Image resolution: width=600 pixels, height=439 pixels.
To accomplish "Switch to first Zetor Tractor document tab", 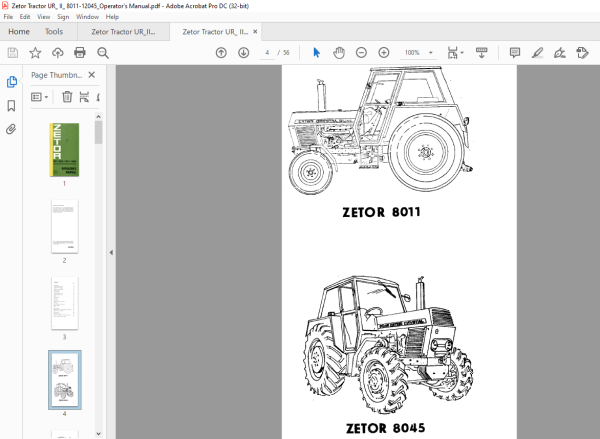I will pyautogui.click(x=123, y=32).
